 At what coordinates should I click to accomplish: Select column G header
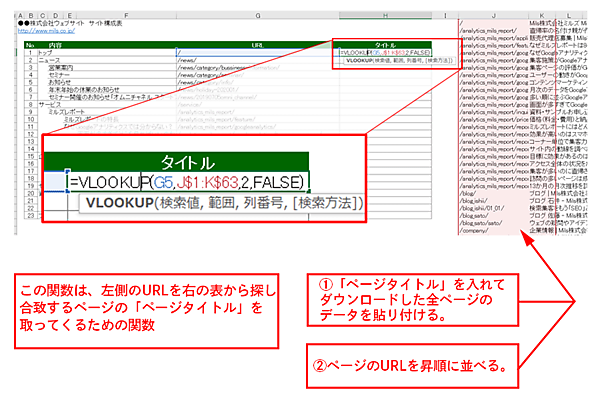point(258,16)
